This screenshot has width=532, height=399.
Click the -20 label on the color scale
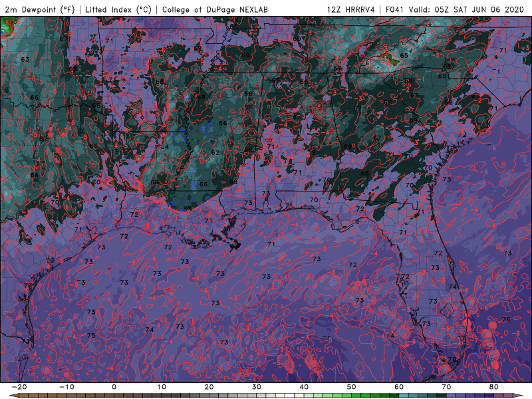click(19, 387)
